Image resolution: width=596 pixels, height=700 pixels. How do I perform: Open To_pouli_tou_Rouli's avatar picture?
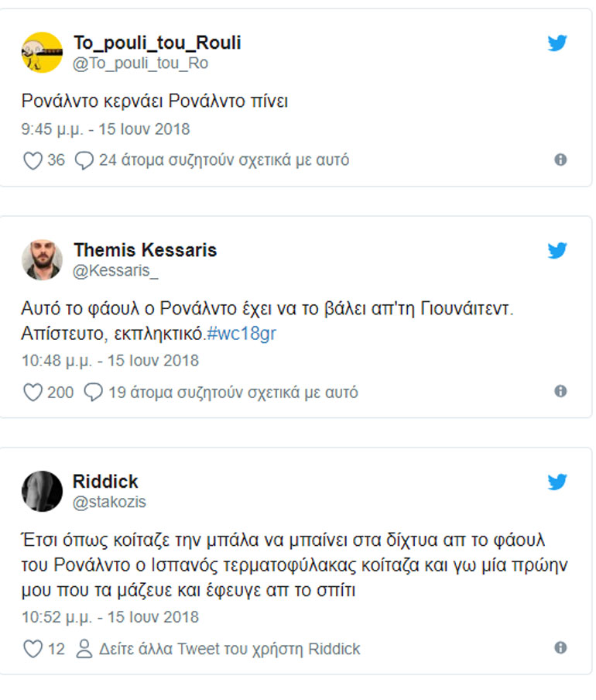(x=41, y=53)
